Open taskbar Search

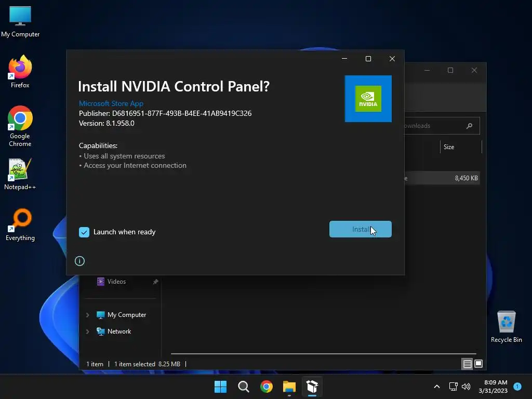tap(244, 387)
